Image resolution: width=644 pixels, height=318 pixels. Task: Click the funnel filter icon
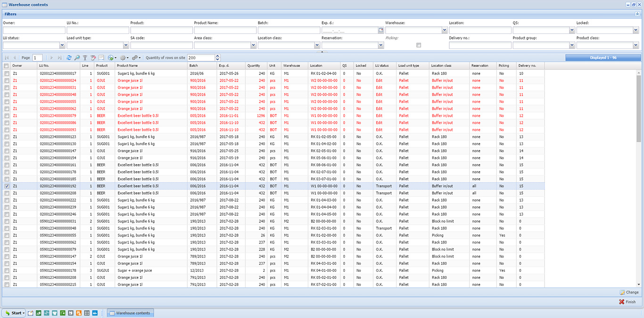[85, 57]
